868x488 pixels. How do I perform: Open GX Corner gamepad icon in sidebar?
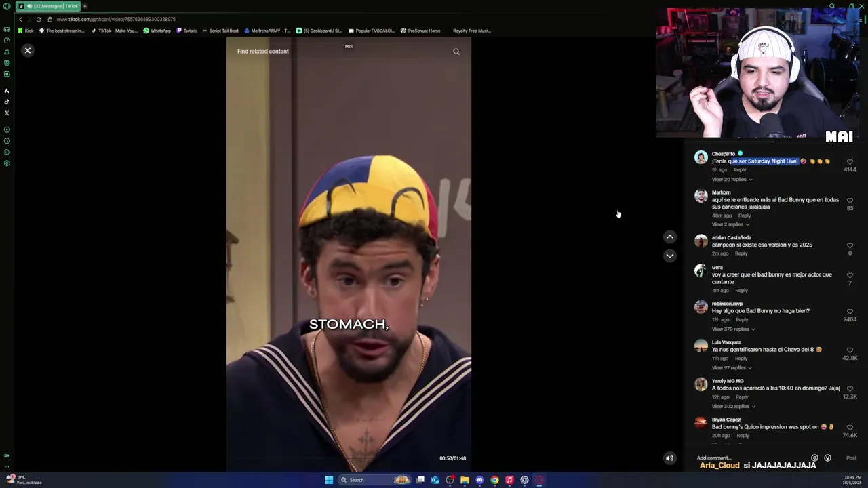pos(7,29)
